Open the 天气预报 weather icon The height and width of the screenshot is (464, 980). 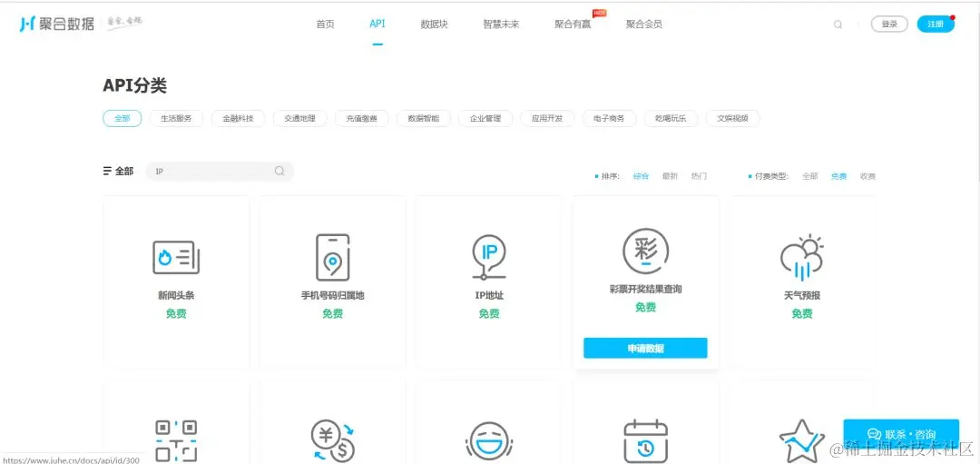(x=802, y=257)
